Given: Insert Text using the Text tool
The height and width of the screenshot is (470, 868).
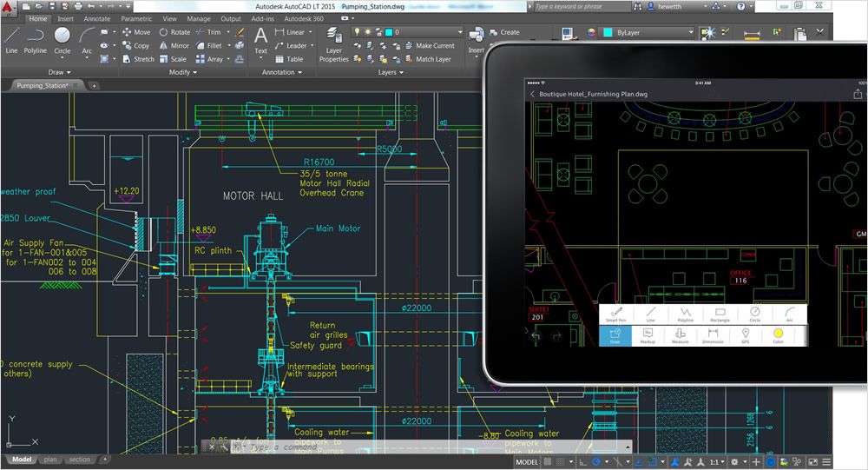Looking at the screenshot, I should point(260,41).
